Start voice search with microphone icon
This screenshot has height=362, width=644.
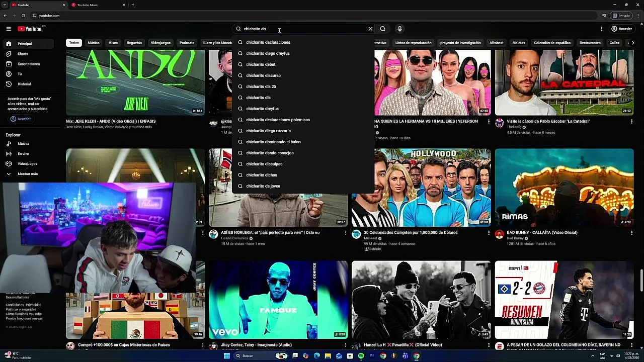[x=399, y=29]
